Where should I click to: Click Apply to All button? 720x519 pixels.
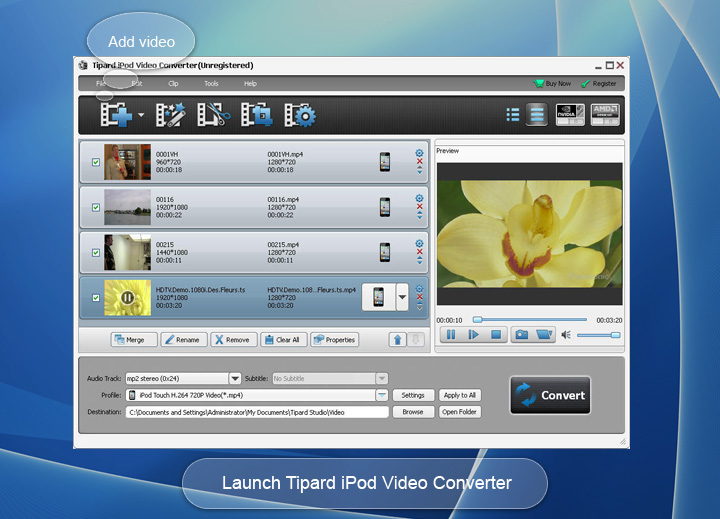tap(460, 395)
